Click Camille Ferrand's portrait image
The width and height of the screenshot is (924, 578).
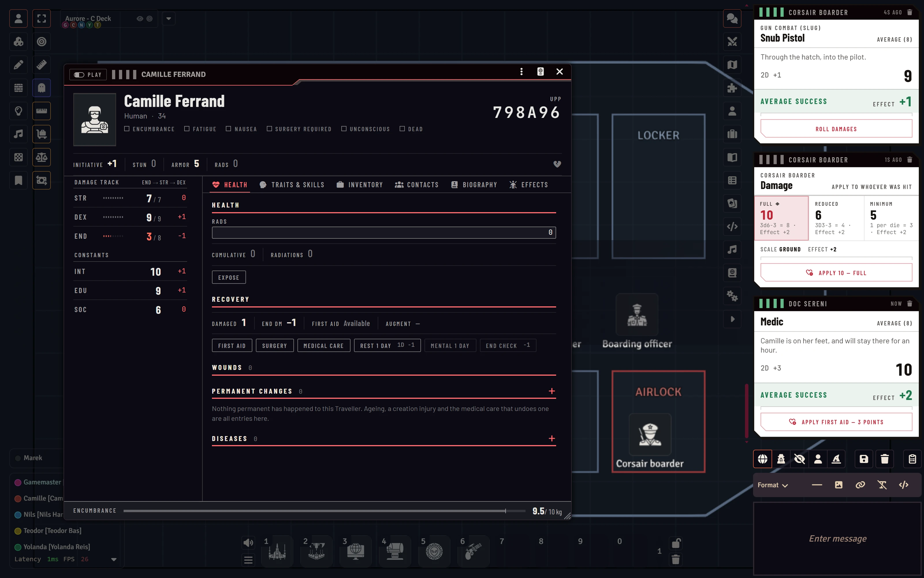pyautogui.click(x=95, y=120)
